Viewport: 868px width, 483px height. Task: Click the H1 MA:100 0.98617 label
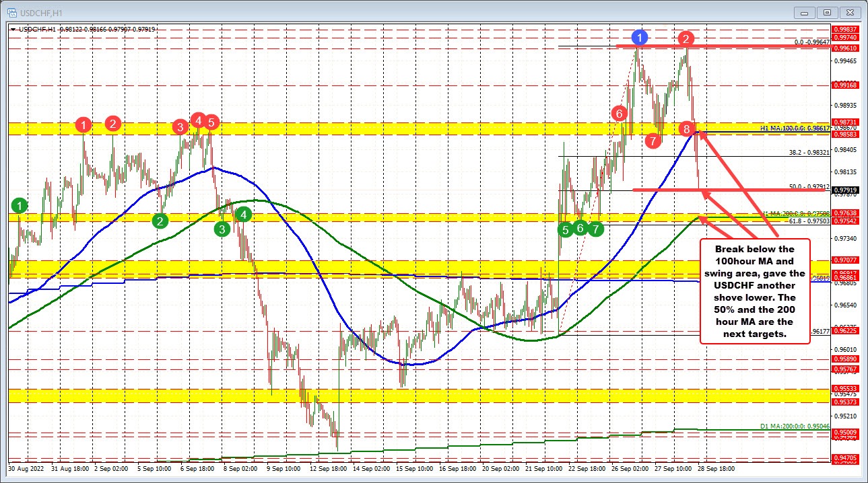(x=795, y=127)
